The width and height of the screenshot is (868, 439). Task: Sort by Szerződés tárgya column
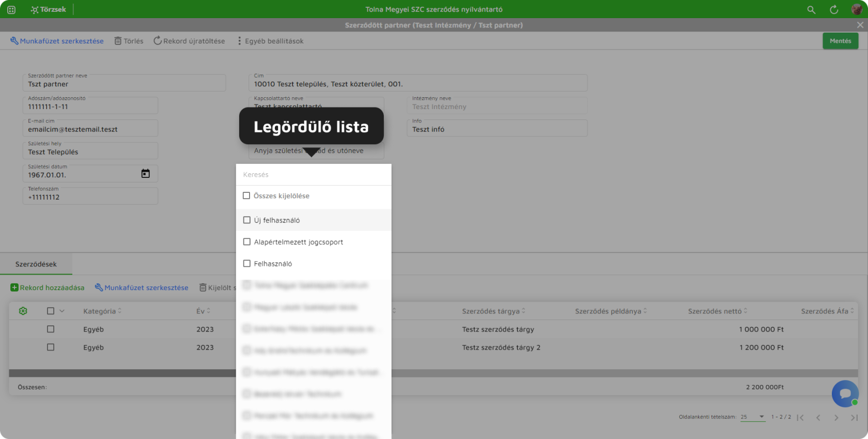tap(493, 311)
